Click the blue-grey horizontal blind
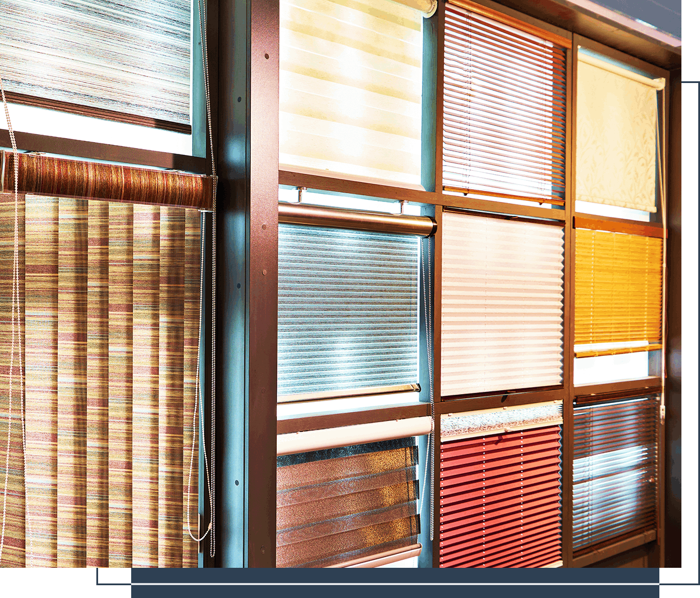The width and height of the screenshot is (700, 598). pos(347,308)
